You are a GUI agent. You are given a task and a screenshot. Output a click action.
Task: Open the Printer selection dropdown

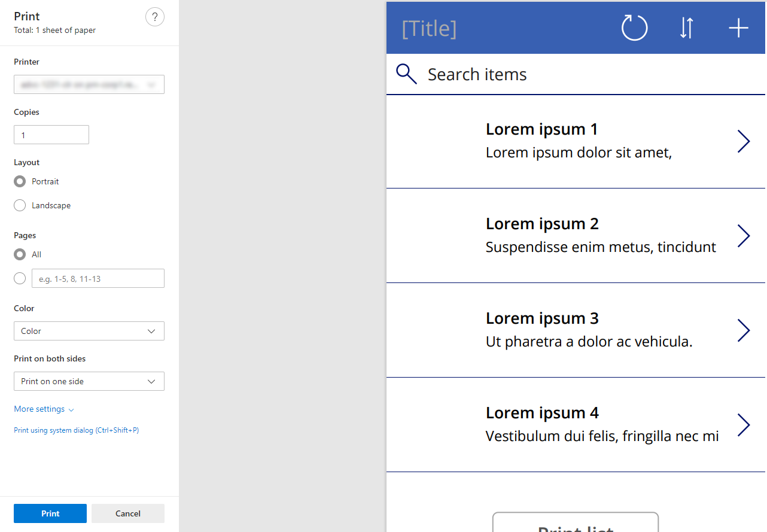89,84
